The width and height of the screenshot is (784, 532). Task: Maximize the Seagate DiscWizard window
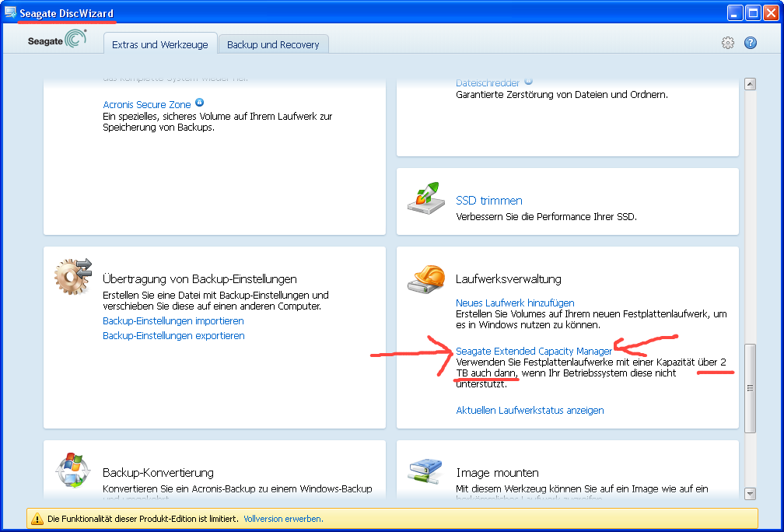tap(753, 13)
